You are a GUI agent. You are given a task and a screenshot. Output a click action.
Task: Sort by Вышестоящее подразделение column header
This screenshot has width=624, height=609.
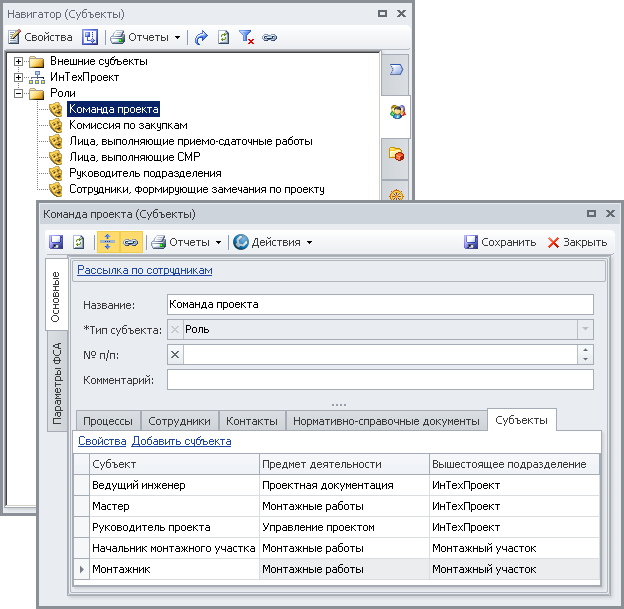pyautogui.click(x=515, y=464)
